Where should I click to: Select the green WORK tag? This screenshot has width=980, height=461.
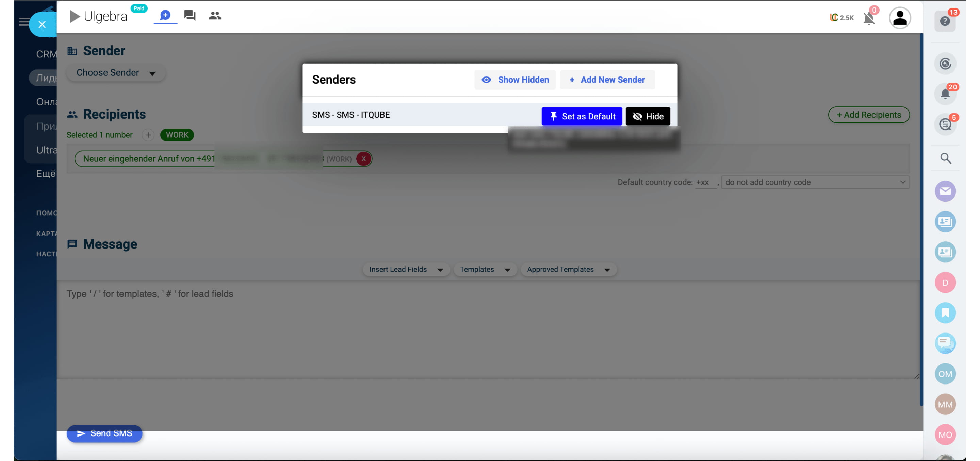coord(177,135)
